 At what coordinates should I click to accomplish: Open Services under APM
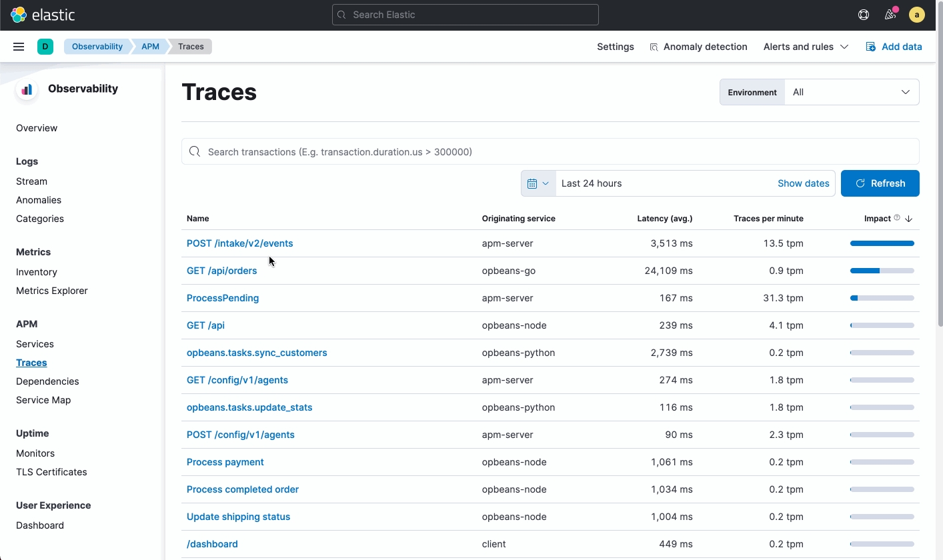point(35,344)
